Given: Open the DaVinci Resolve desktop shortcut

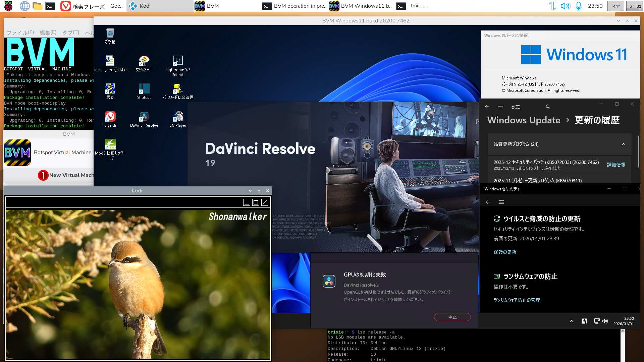Looking at the screenshot, I should [x=144, y=117].
